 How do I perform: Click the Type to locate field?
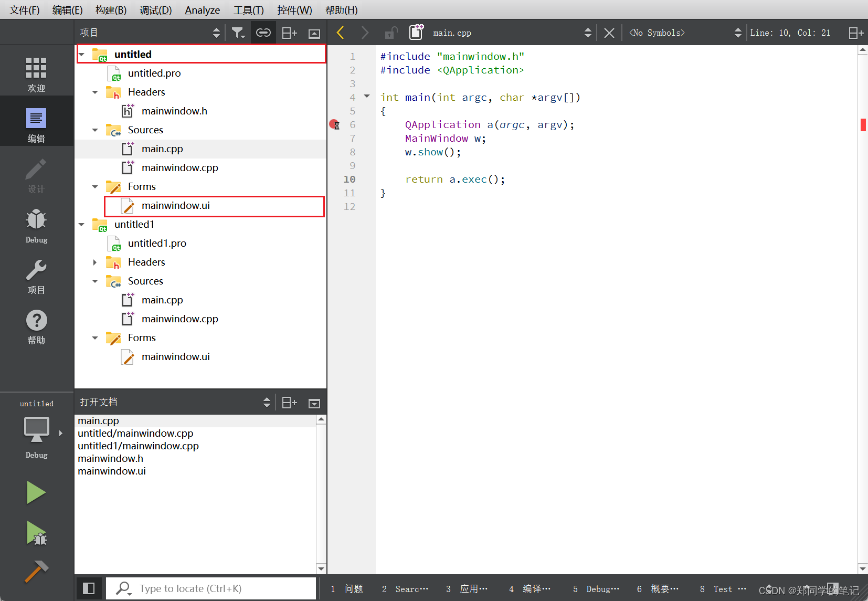[211, 588]
